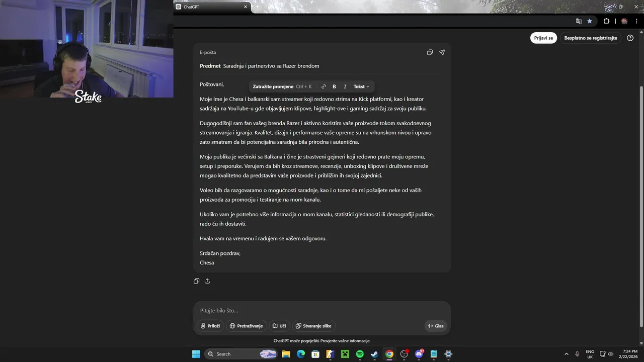644x362 pixels.
Task: Click the line Srdačan pozdrav,
Action: pyautogui.click(x=220, y=253)
